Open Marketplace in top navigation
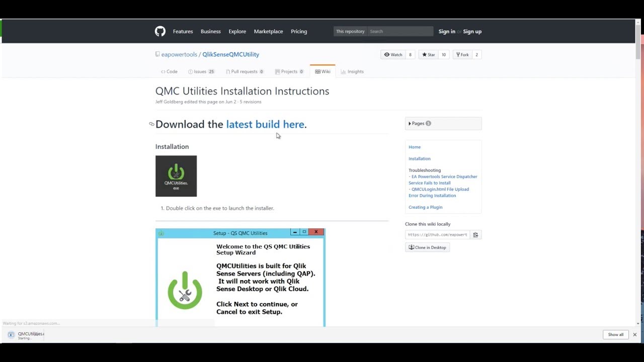The image size is (644, 362). click(x=268, y=32)
